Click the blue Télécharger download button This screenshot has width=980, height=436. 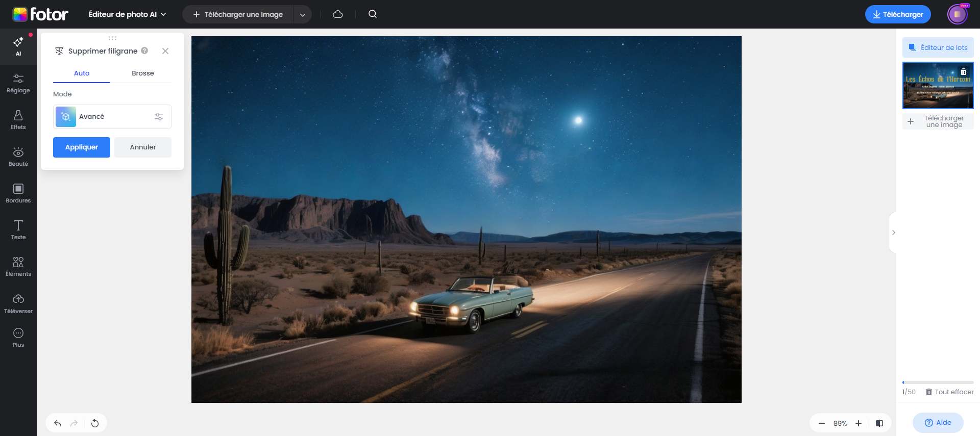(x=898, y=14)
